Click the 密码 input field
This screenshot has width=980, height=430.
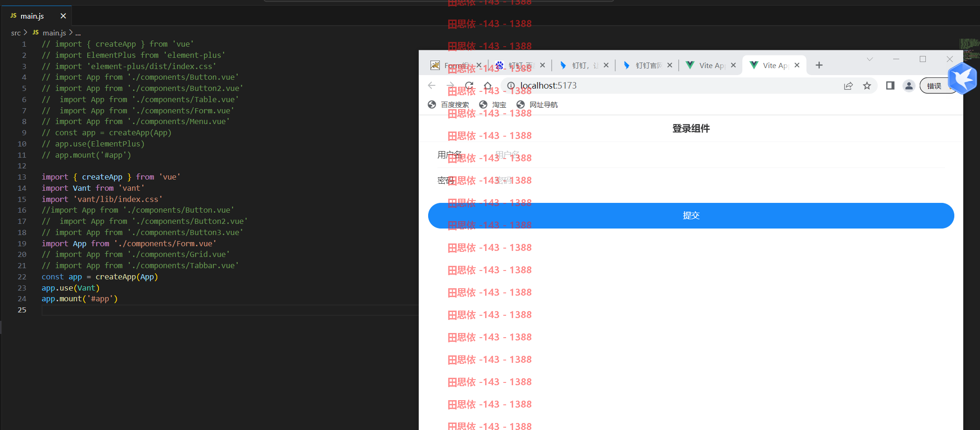(x=719, y=180)
